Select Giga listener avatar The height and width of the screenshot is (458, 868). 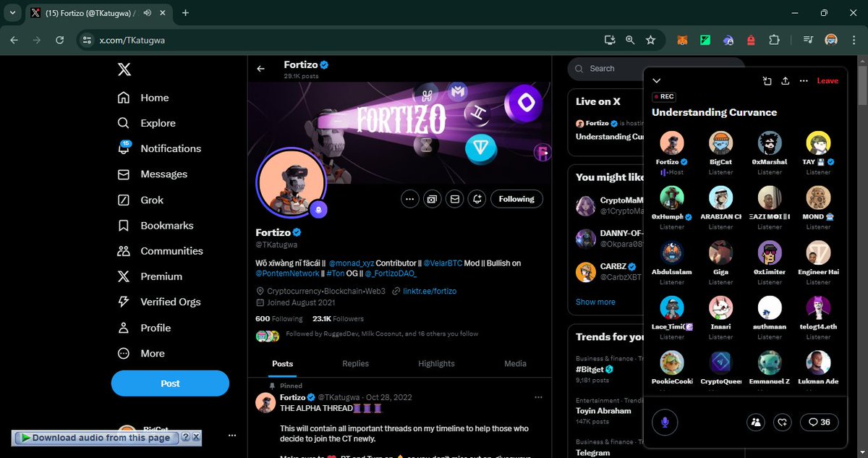click(x=720, y=253)
